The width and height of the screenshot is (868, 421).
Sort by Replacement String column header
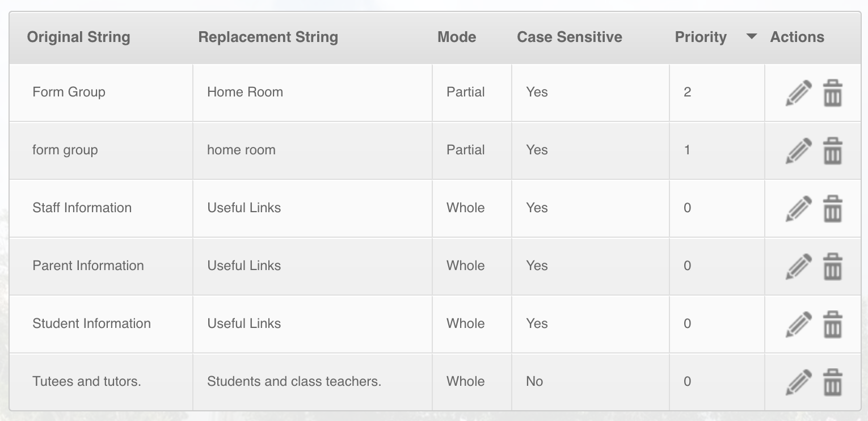click(x=268, y=37)
